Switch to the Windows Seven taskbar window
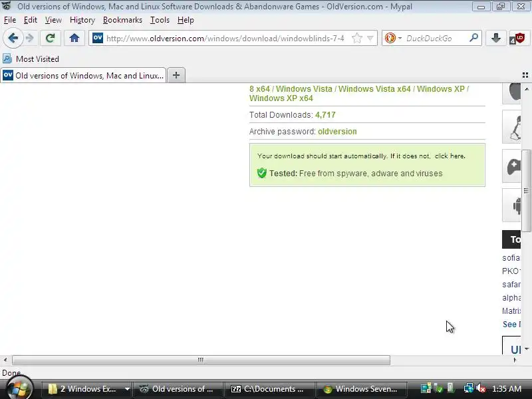Image resolution: width=532 pixels, height=399 pixels. (362, 389)
